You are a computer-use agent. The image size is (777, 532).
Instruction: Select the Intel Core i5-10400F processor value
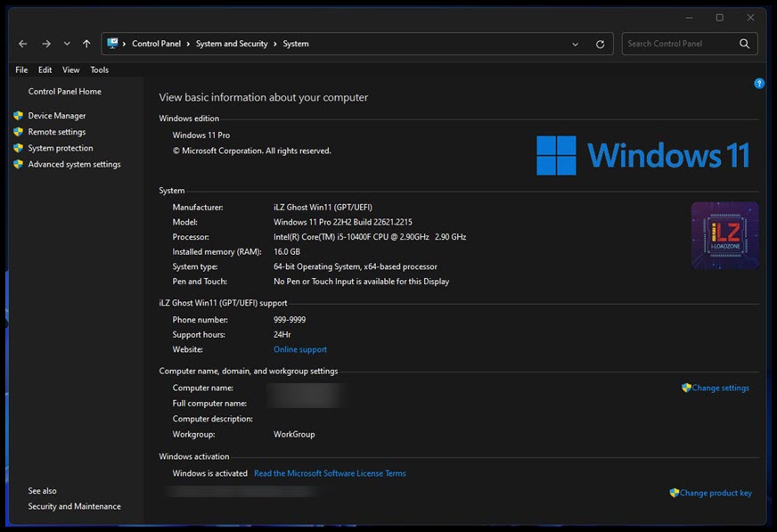[370, 237]
